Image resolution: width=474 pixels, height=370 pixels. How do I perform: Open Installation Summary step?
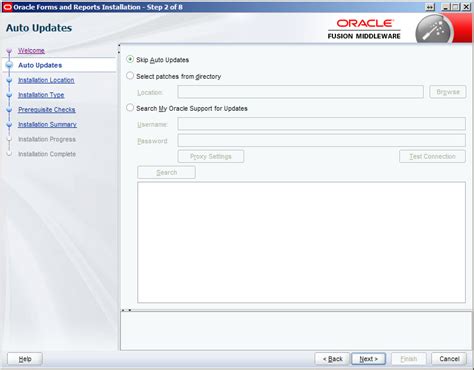[x=47, y=124]
